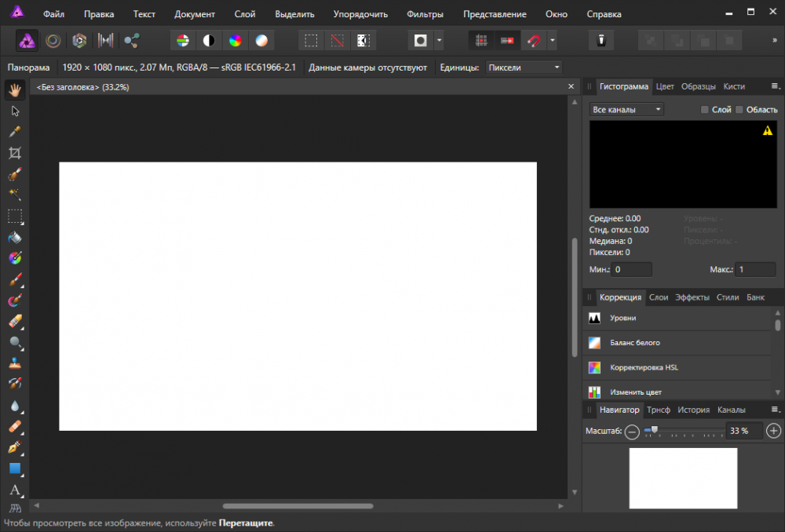Click the Deselect toolbar icon
This screenshot has height=532, width=785.
337,41
